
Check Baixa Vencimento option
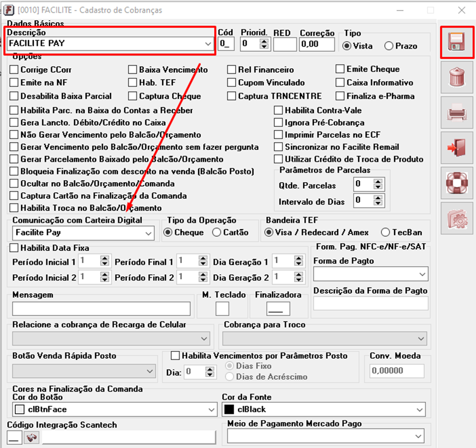coord(133,70)
